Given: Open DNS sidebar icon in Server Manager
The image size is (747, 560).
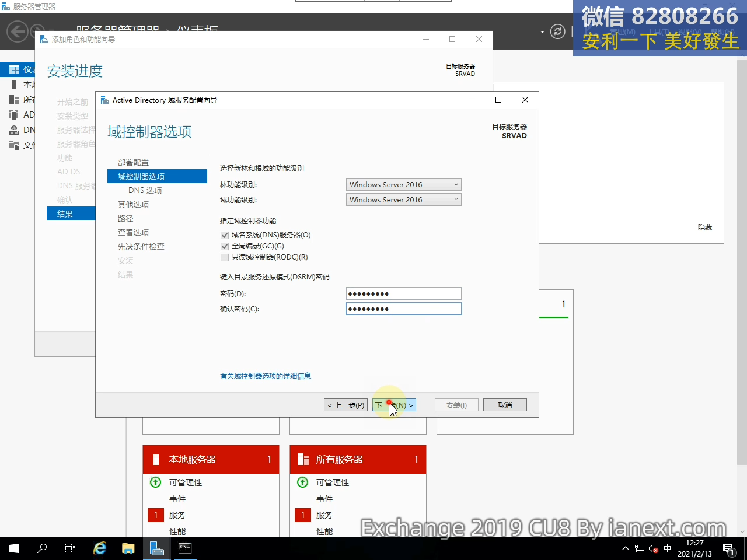Looking at the screenshot, I should pyautogui.click(x=14, y=130).
